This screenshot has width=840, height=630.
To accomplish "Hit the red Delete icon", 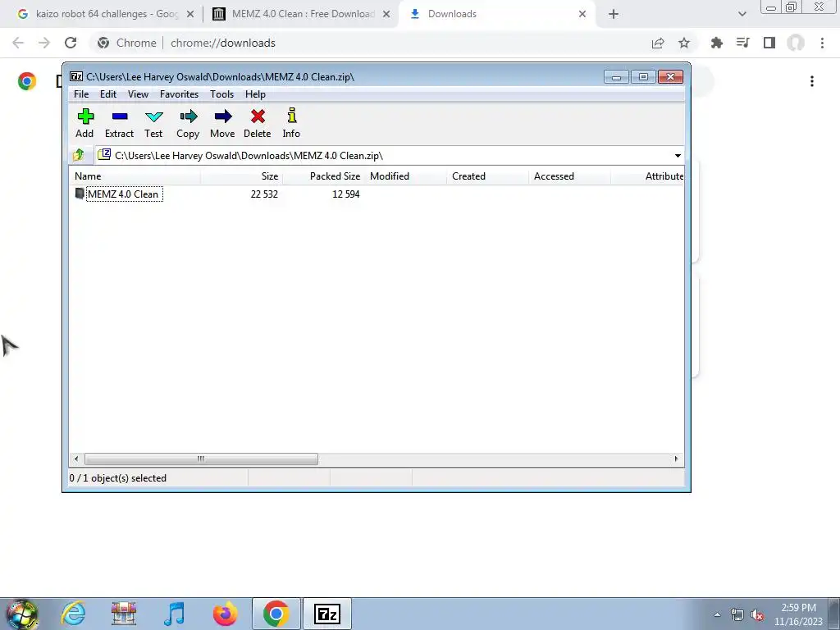I will coord(258,123).
